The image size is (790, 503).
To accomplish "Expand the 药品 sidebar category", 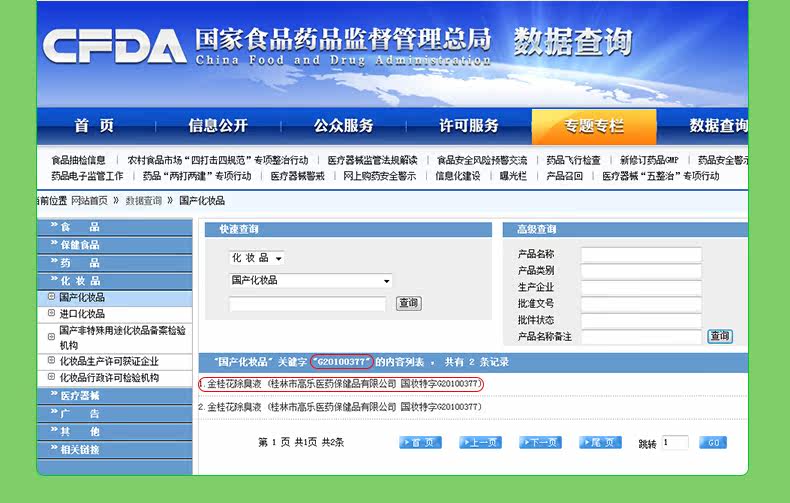I will click(x=115, y=263).
